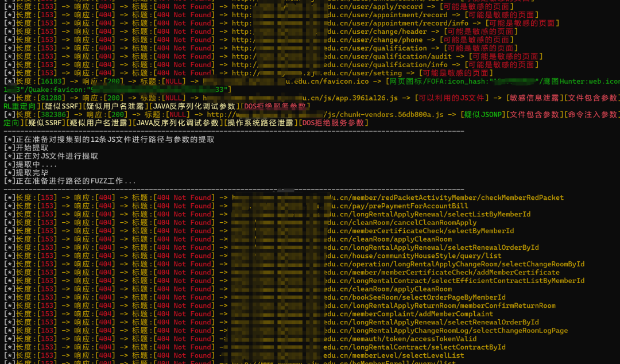Click the checkMemberRedPacket URL path

tap(456, 198)
